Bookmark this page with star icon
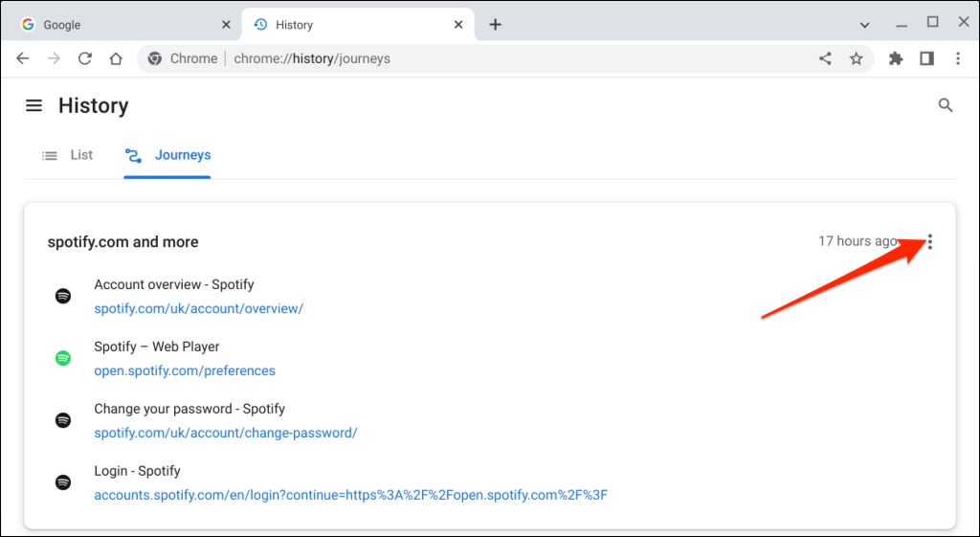The height and width of the screenshot is (537, 980). click(x=856, y=58)
